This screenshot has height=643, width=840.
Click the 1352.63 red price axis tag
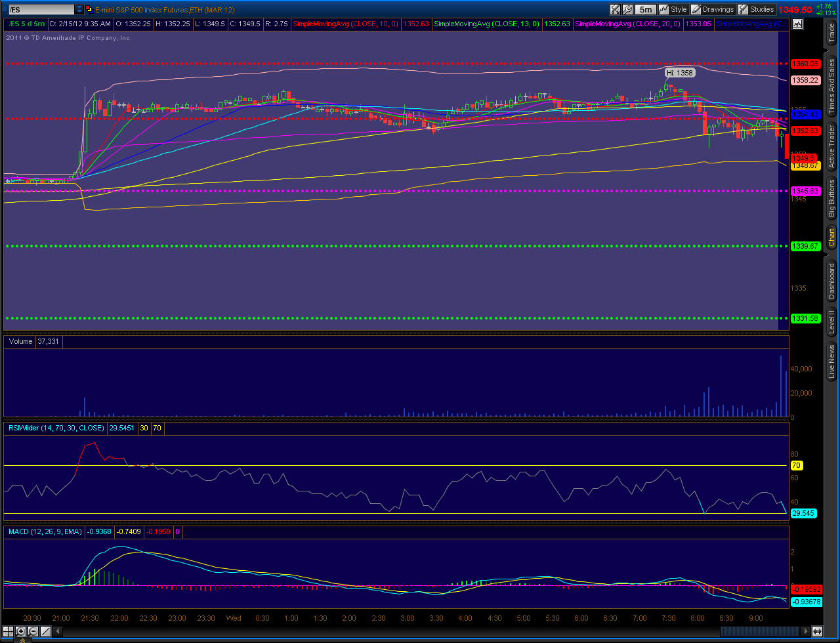805,131
